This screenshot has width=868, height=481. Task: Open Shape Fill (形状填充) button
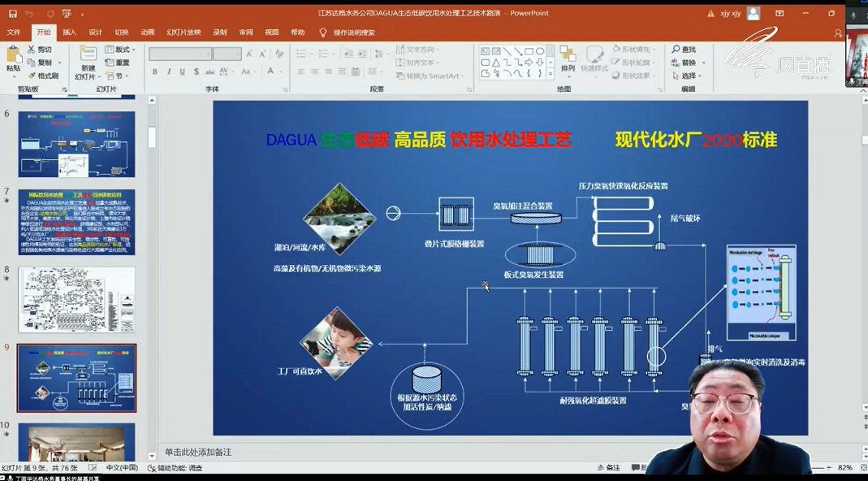634,50
